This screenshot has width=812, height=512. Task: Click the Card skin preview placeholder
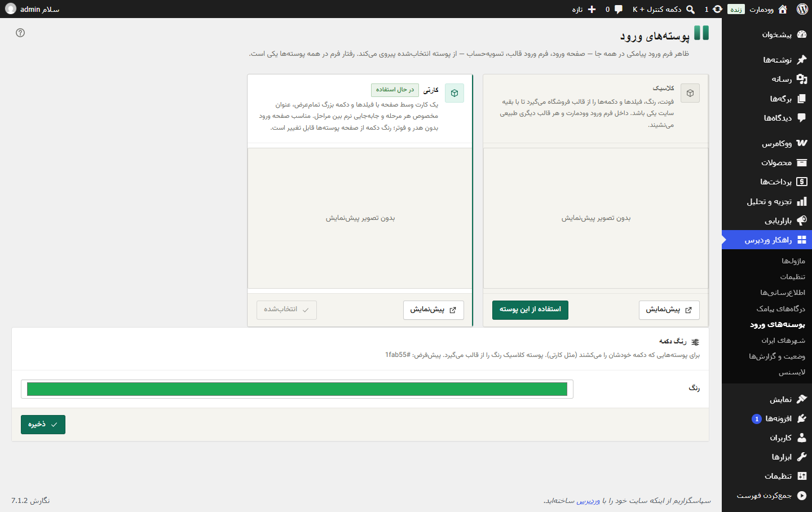tap(360, 218)
